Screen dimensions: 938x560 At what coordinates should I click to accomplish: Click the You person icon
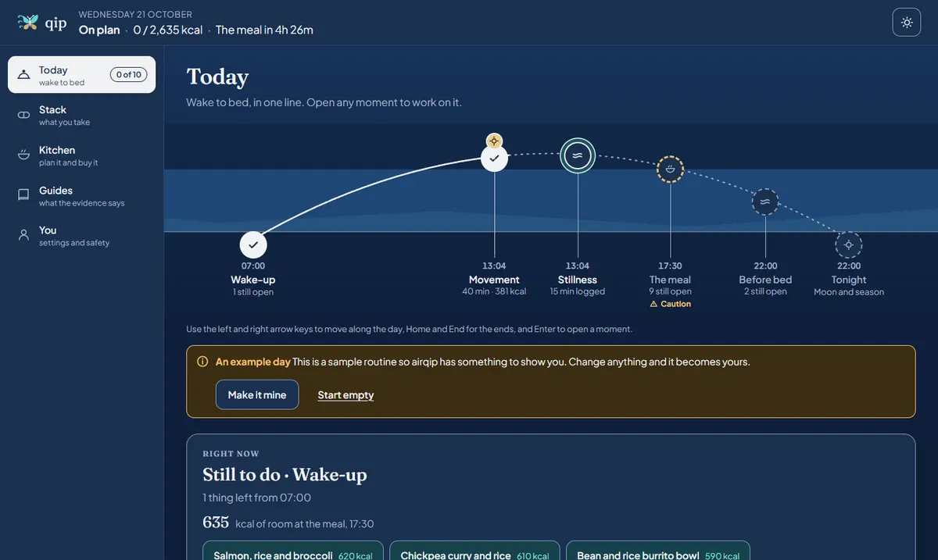tap(24, 236)
